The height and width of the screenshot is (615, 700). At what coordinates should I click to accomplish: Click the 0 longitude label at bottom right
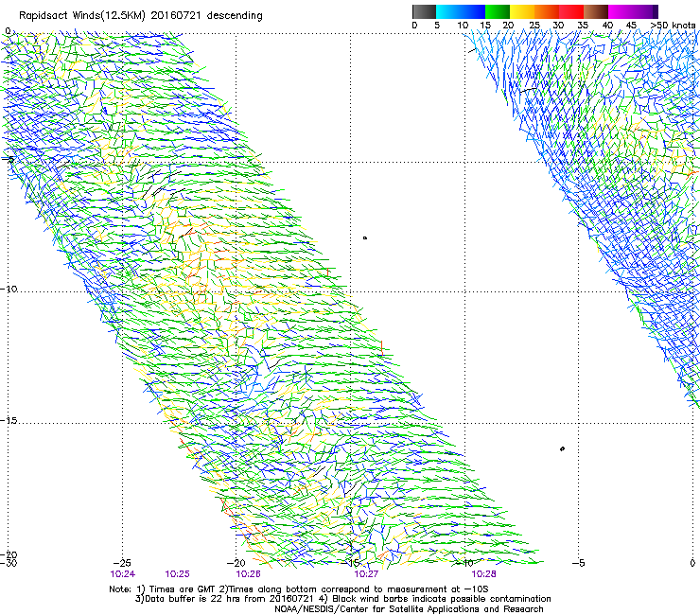pos(692,563)
